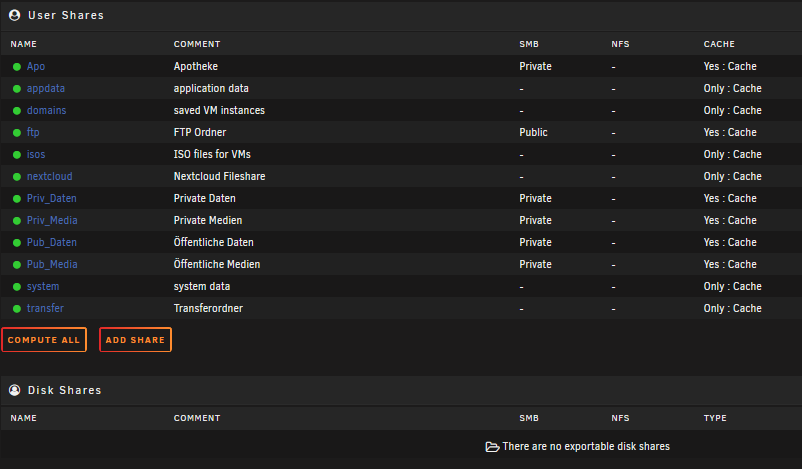
Task: Open the appdata share link
Action: click(46, 88)
